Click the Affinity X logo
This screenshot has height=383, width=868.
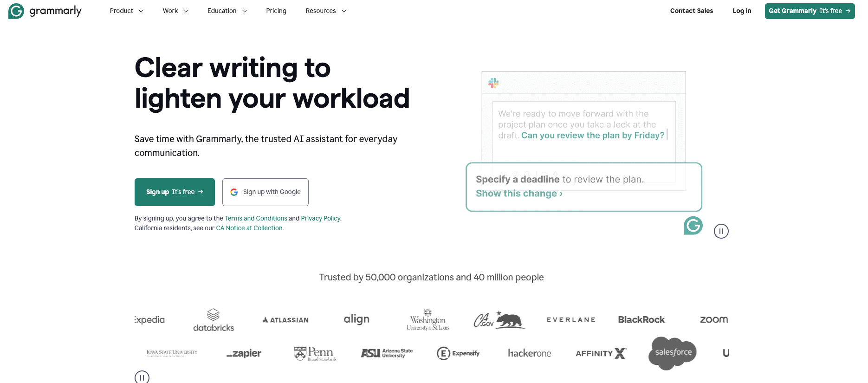[601, 353]
